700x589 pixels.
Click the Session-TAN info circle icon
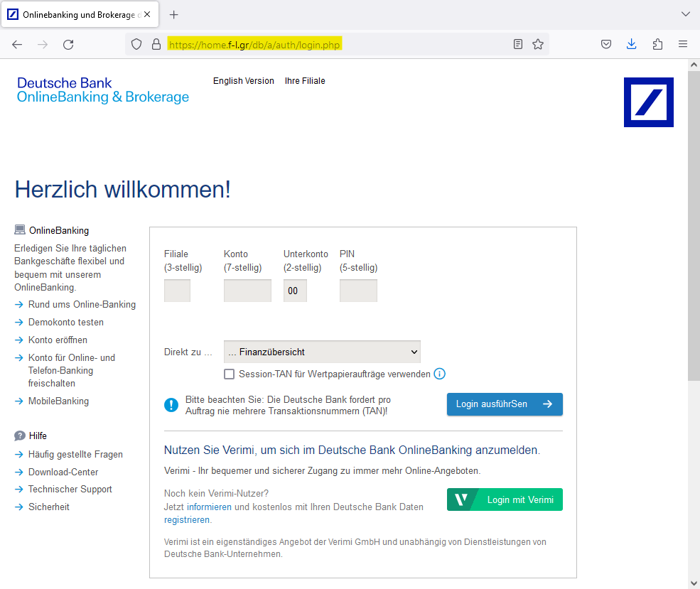pyautogui.click(x=439, y=374)
